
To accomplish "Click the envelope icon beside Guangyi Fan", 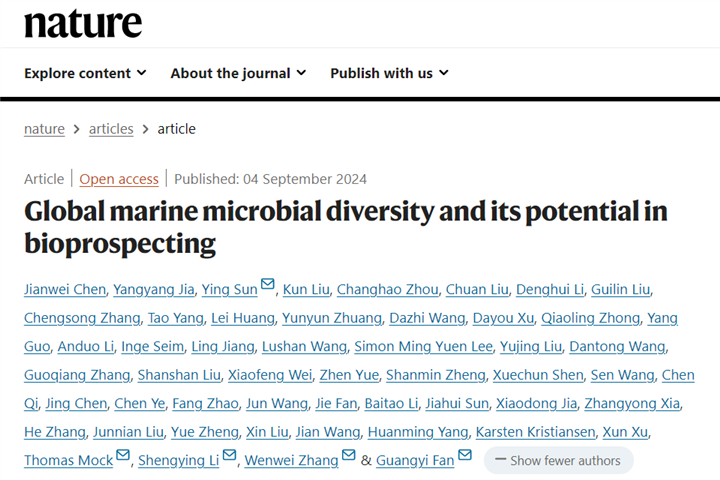I will point(464,456).
